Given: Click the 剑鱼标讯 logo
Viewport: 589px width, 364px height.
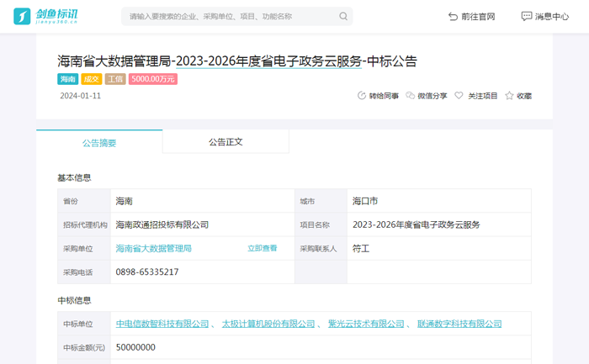Looking at the screenshot, I should [x=45, y=16].
